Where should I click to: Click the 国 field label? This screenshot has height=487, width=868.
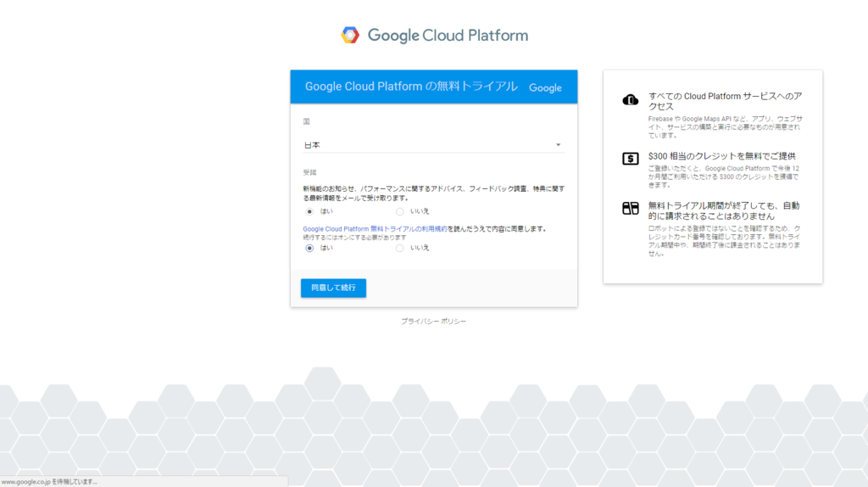[306, 121]
